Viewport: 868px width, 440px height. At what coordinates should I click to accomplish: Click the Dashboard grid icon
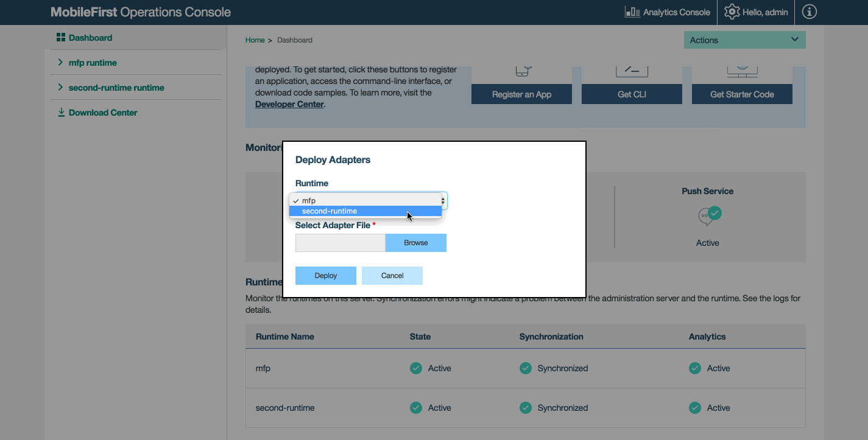(60, 38)
